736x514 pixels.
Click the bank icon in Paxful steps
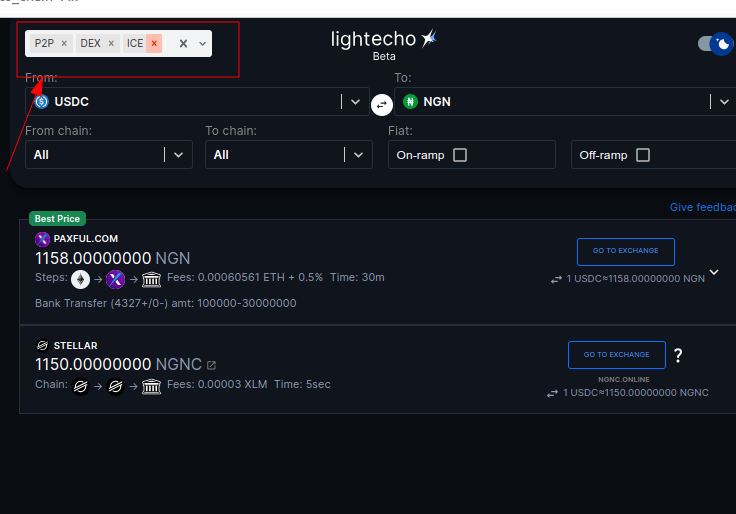tap(152, 280)
